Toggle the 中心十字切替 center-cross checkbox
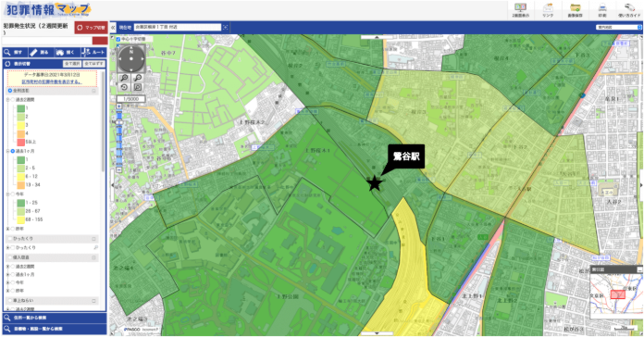This screenshot has height=337, width=644. tap(118, 39)
